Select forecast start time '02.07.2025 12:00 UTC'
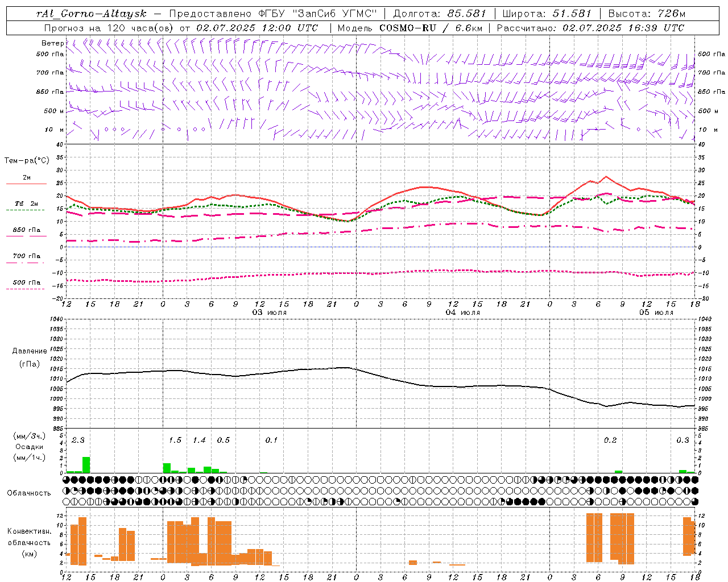 point(257,27)
